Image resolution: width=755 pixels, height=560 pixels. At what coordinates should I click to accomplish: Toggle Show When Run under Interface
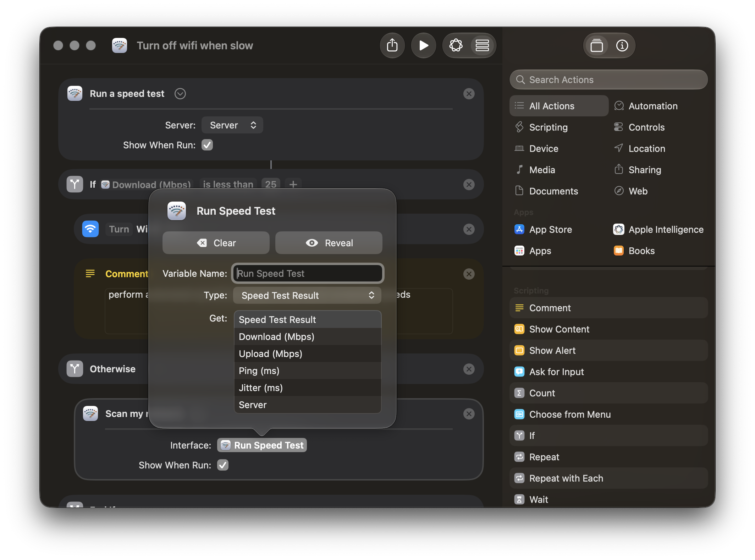[223, 465]
